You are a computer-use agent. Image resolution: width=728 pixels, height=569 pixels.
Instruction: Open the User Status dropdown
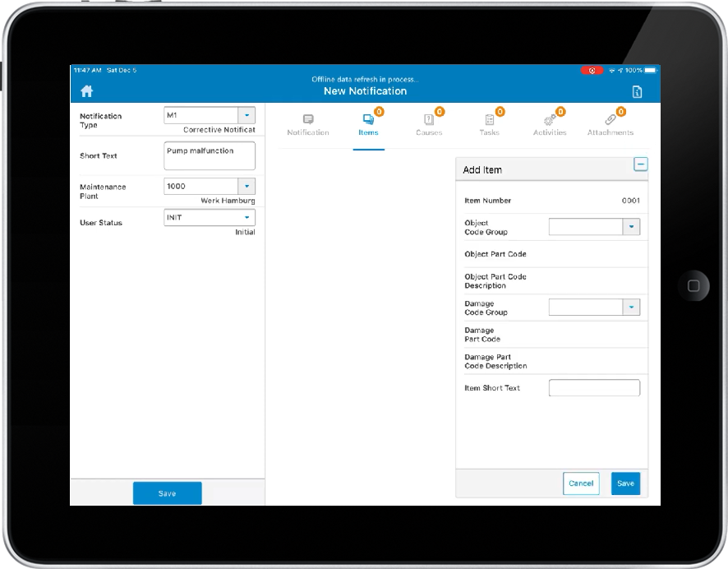(x=247, y=218)
